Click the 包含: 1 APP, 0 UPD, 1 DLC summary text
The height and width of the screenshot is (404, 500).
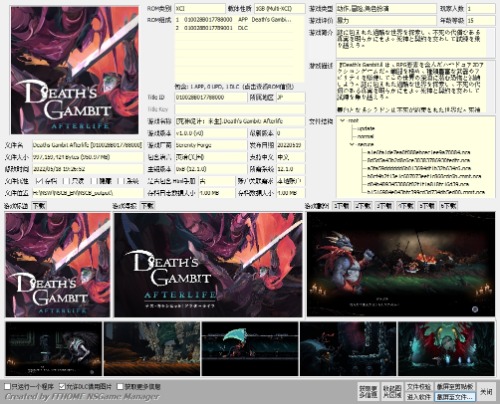(234, 87)
